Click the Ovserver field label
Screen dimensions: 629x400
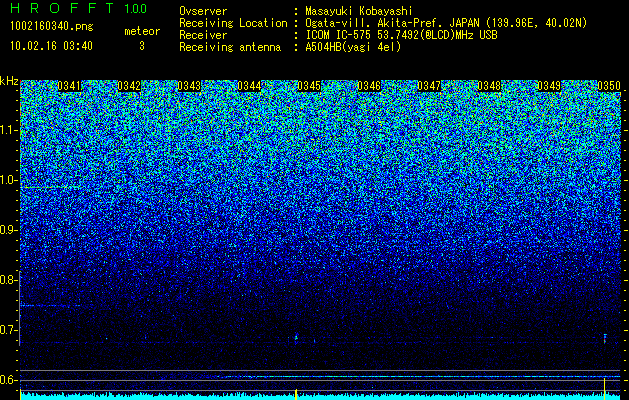[x=203, y=11]
